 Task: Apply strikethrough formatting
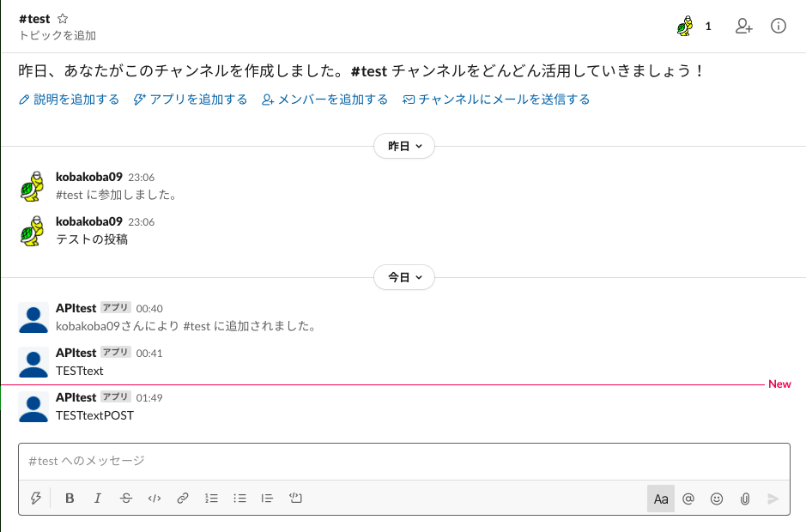click(126, 498)
